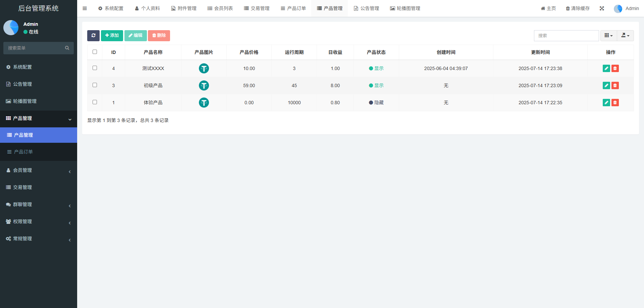Toggle the 显示 status of 初级产品
Image resolution: width=644 pixels, height=308 pixels.
click(x=376, y=85)
